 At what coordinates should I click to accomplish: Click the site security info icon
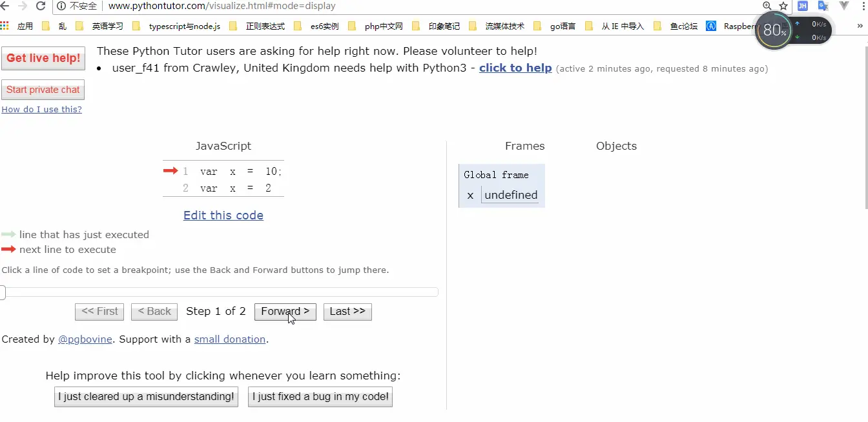point(62,6)
